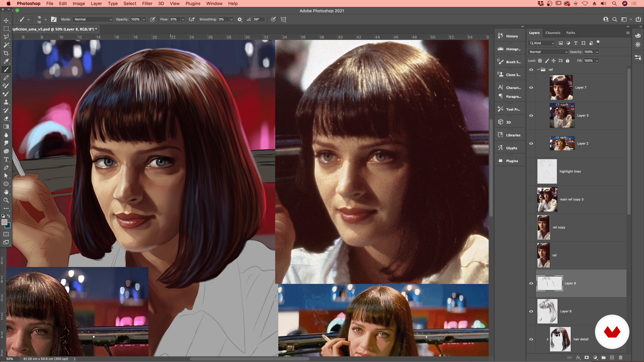Select the Clone Stamp tool
644x362 pixels.
pyautogui.click(x=6, y=102)
